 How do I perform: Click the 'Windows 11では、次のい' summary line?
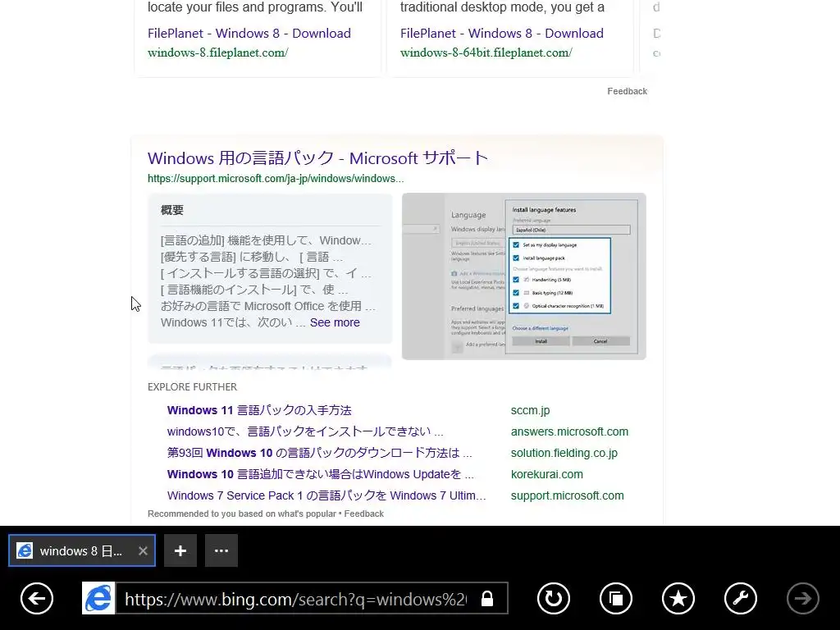[233, 322]
